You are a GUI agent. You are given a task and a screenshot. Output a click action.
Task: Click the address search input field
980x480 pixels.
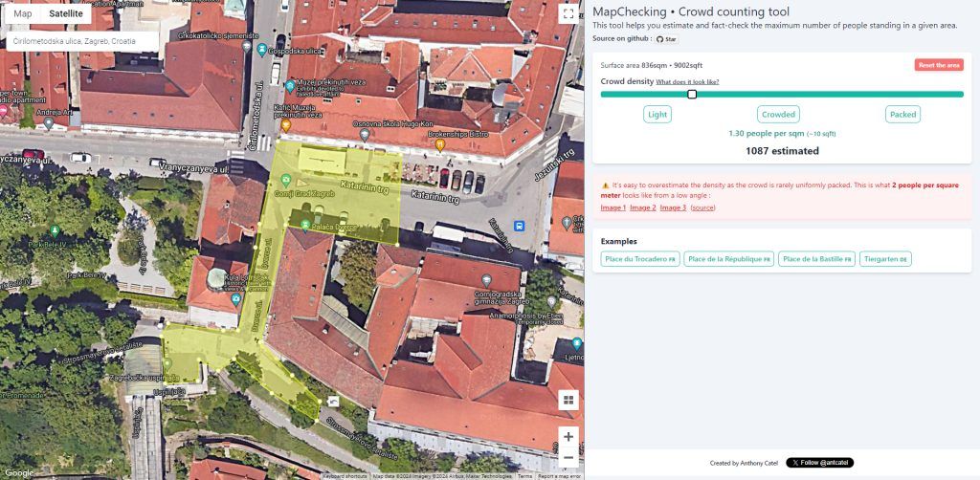(81, 41)
